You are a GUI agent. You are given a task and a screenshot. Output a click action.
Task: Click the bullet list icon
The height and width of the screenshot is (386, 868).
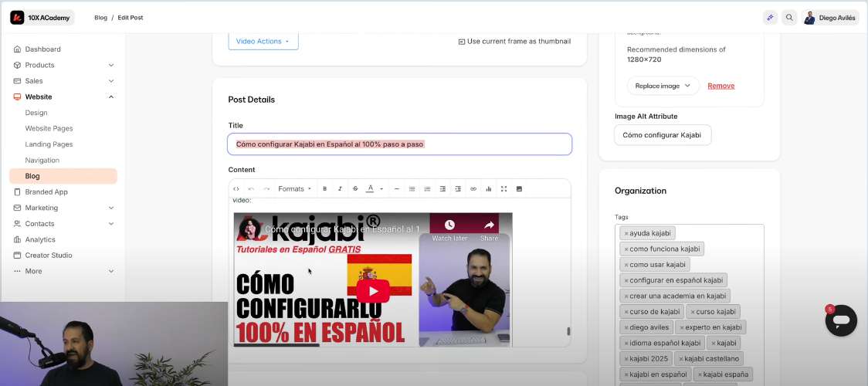[x=412, y=188]
